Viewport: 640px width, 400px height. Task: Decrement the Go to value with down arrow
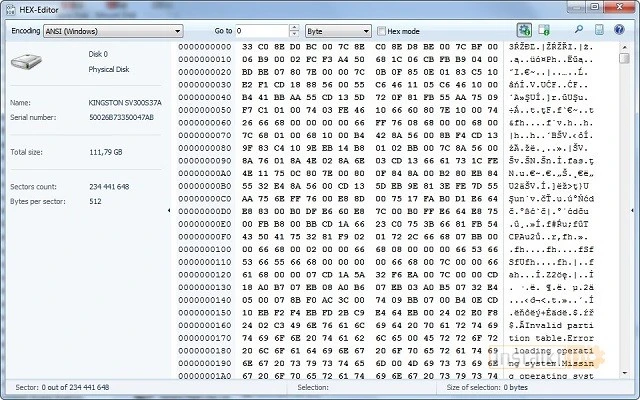(294, 34)
